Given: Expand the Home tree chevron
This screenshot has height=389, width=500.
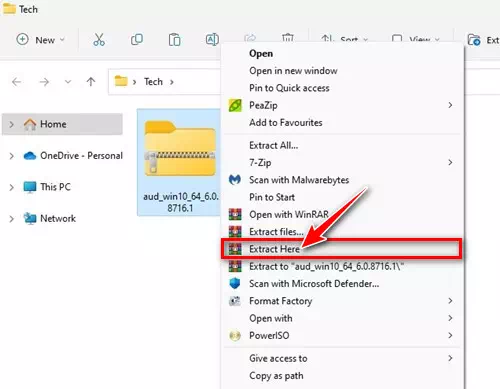Looking at the screenshot, I should point(12,124).
